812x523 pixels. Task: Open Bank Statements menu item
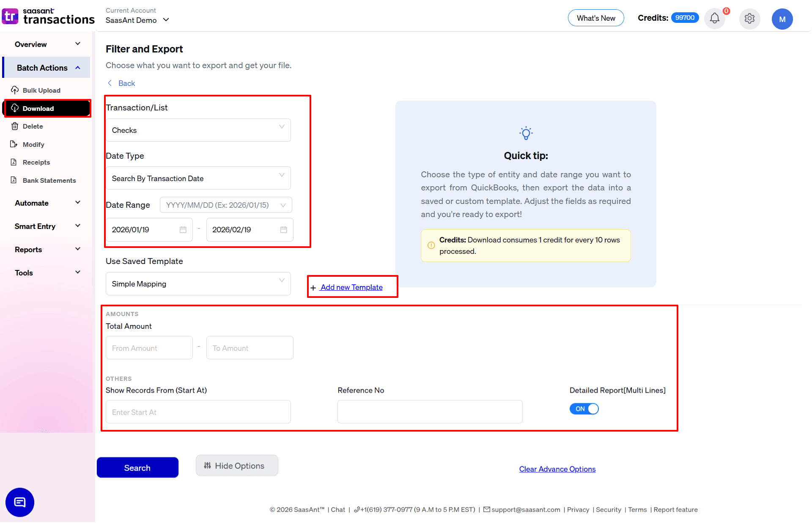pos(49,181)
